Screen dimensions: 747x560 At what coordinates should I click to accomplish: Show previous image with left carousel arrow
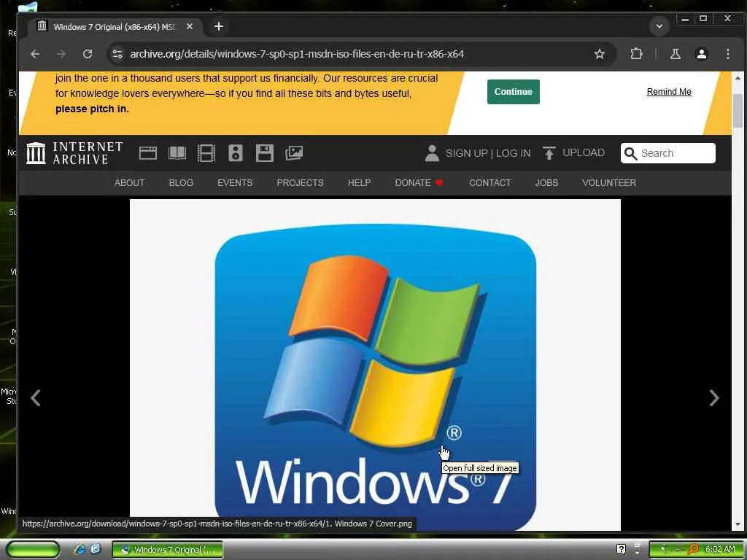click(36, 398)
